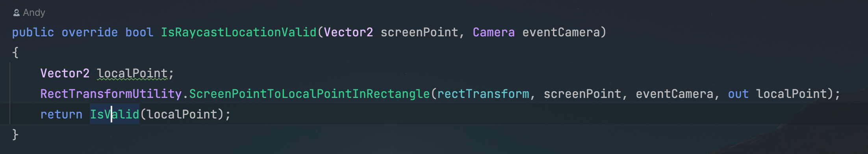The width and height of the screenshot is (868, 154).
Task: Click the eventCamera parameter in the signature
Action: (561, 32)
